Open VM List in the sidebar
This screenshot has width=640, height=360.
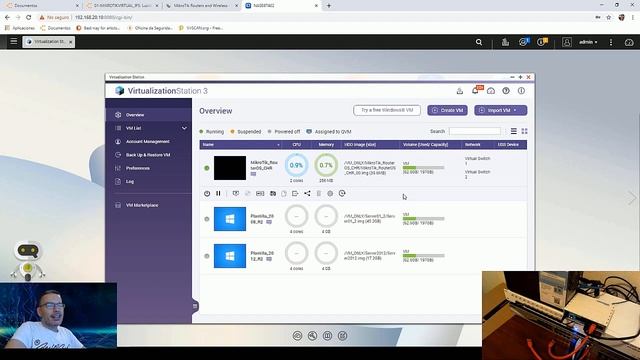point(149,128)
